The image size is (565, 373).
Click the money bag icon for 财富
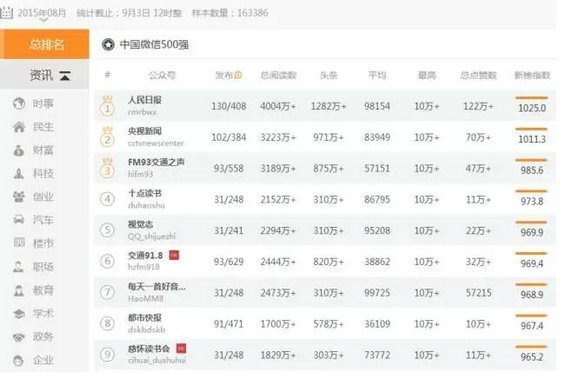(19, 150)
